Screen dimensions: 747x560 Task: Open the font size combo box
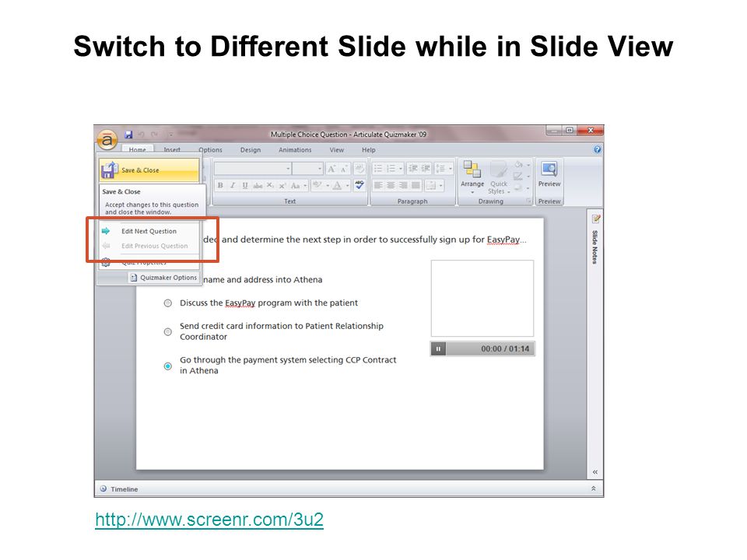click(308, 169)
